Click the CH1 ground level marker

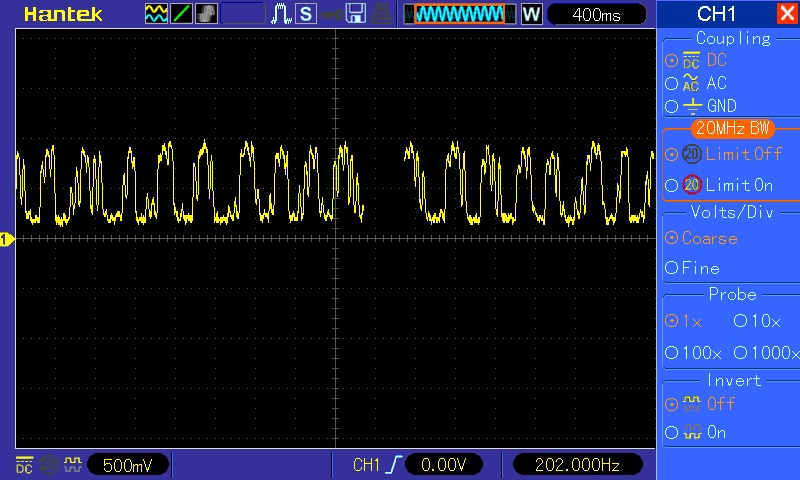[6, 239]
